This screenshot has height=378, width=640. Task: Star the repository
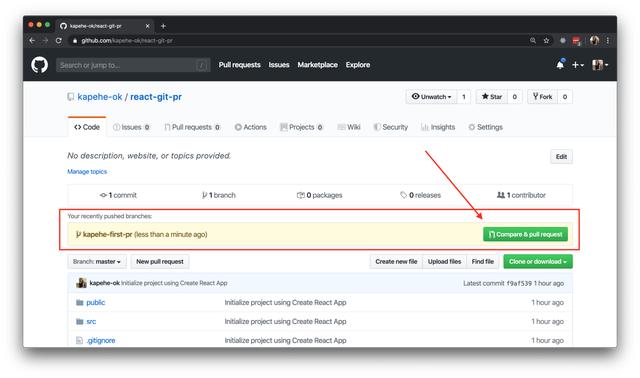[x=492, y=97]
